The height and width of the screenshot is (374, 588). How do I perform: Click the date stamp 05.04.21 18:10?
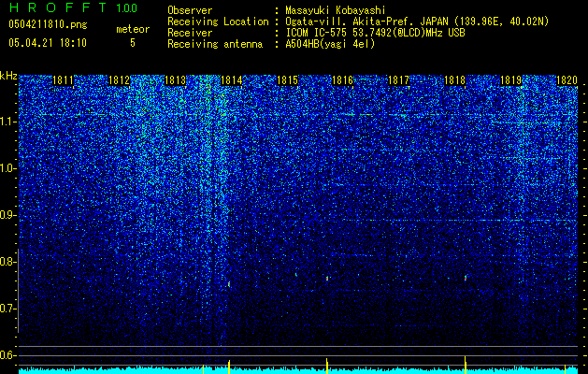(48, 43)
